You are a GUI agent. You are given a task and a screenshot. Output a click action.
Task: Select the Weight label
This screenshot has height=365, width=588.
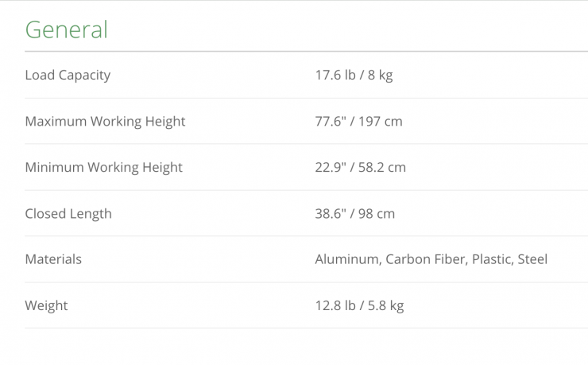(46, 305)
